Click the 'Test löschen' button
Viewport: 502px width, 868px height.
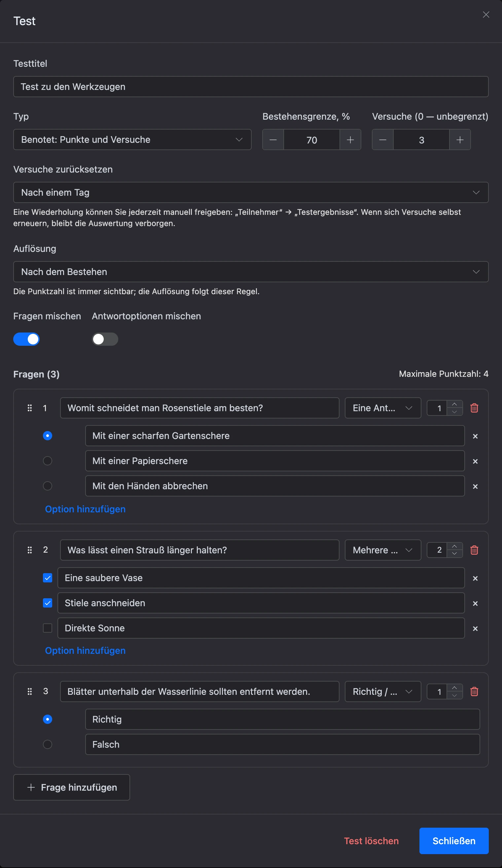(x=371, y=841)
